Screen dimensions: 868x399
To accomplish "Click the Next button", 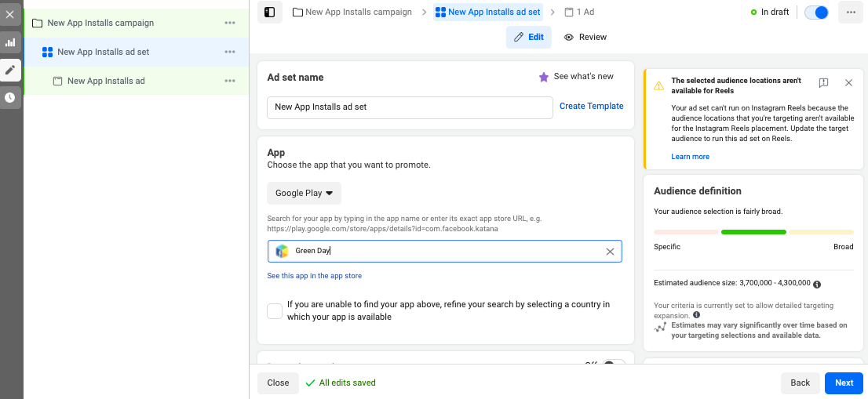I will (844, 383).
